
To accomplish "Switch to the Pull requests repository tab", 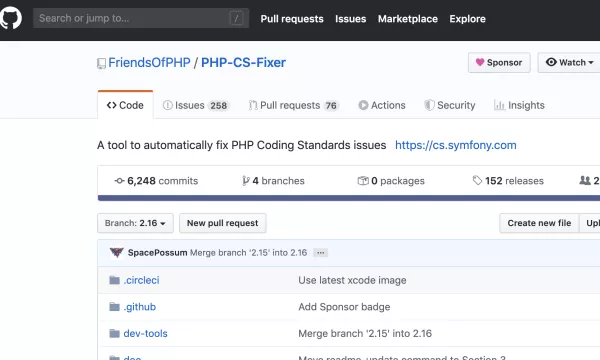I will coord(293,105).
